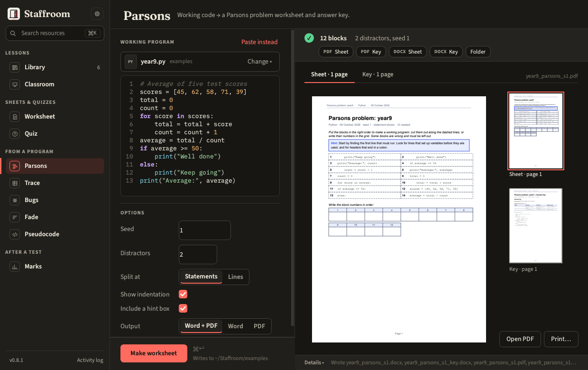Expand the Details disclosure in status bar
This screenshot has height=370, width=588.
point(314,362)
